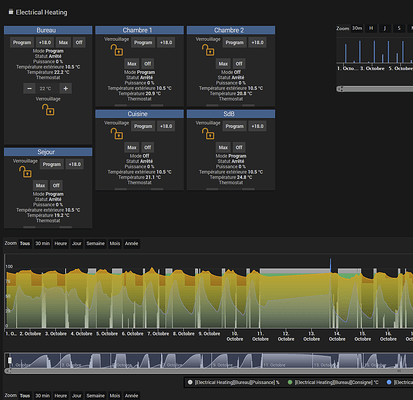Image resolution: width=413 pixels, height=400 pixels.
Task: Select Mois zoom on bottom chart
Action: click(115, 396)
